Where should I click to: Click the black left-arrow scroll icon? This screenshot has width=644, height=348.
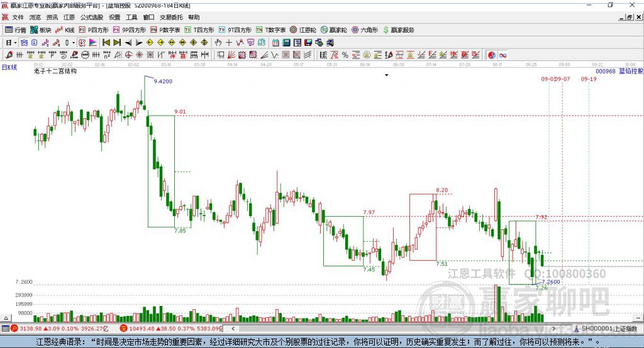pyautogui.click(x=128, y=43)
